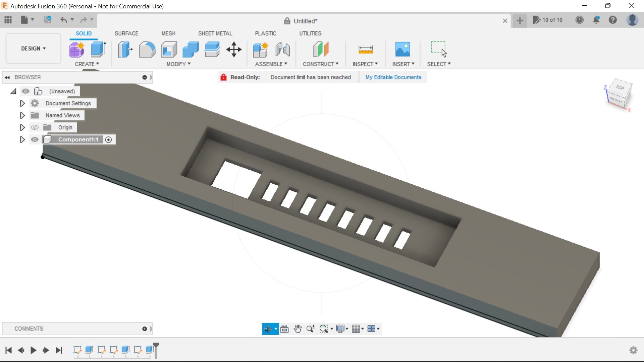Select the Create Sketch tool
Viewport: 644px width, 362px height.
point(77,49)
